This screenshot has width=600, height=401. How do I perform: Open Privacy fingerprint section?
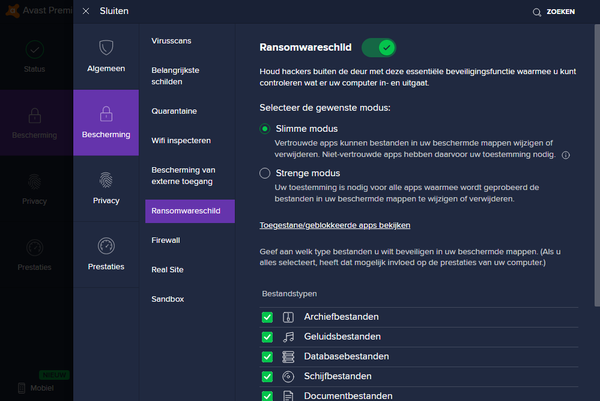coord(106,180)
